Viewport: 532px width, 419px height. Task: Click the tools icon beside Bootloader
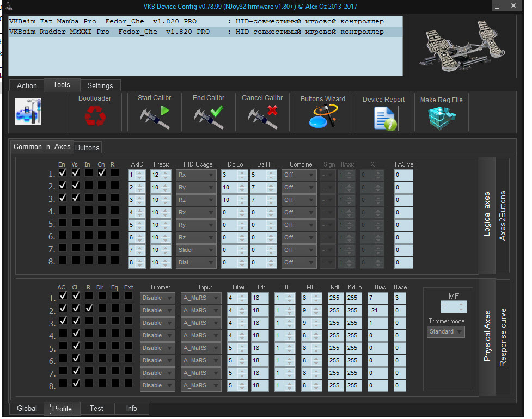click(28, 112)
